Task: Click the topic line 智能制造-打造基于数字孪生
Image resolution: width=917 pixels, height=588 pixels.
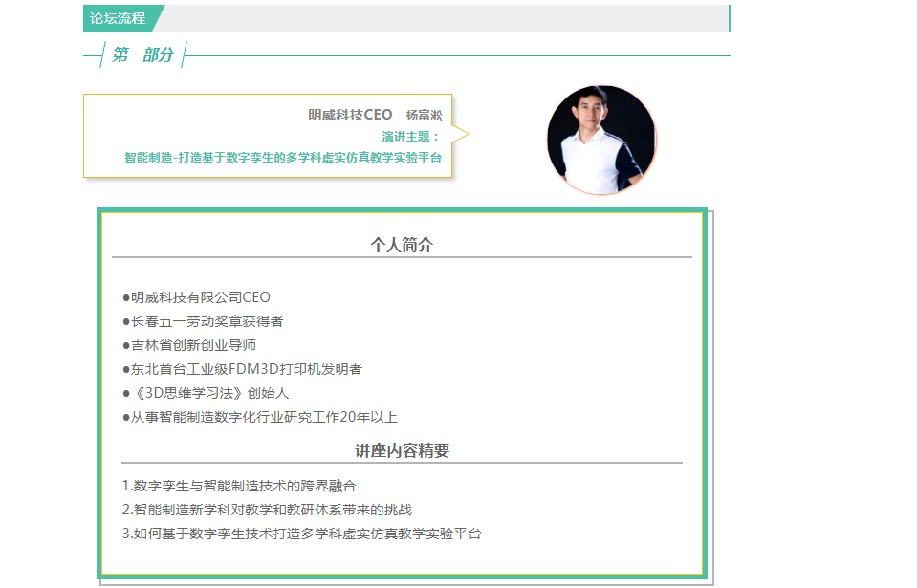Action: tap(283, 157)
